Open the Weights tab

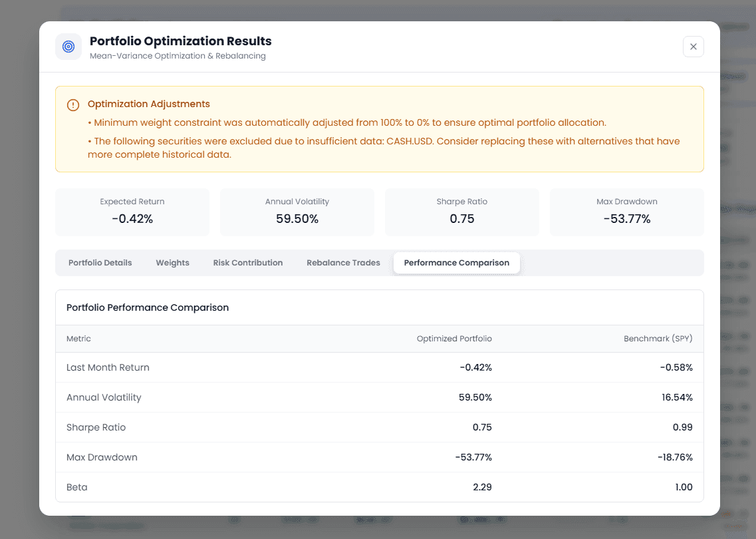[x=173, y=263]
